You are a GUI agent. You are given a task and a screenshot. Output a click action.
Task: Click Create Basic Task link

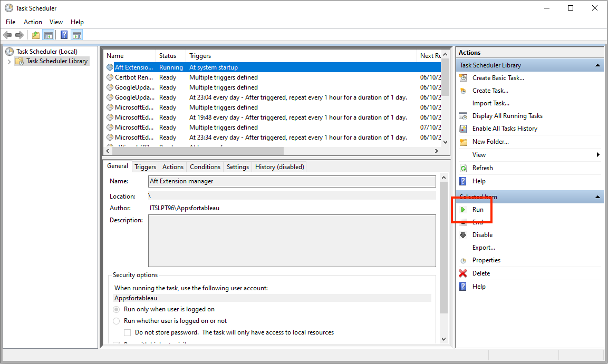click(x=498, y=78)
